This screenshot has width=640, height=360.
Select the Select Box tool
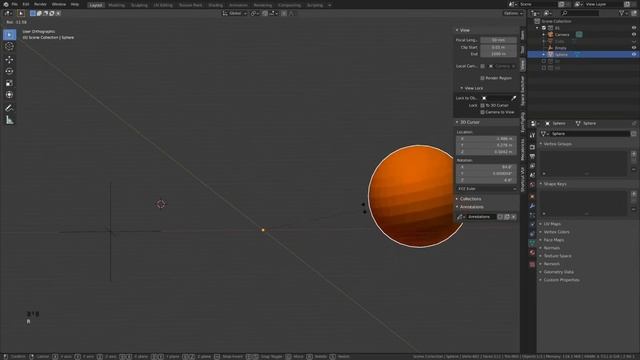tap(9, 35)
